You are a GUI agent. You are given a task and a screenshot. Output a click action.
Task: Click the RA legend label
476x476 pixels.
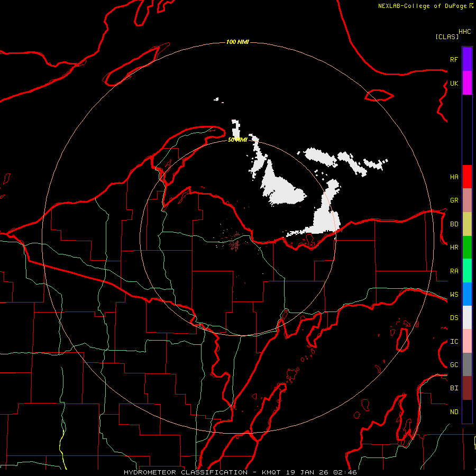454,271
